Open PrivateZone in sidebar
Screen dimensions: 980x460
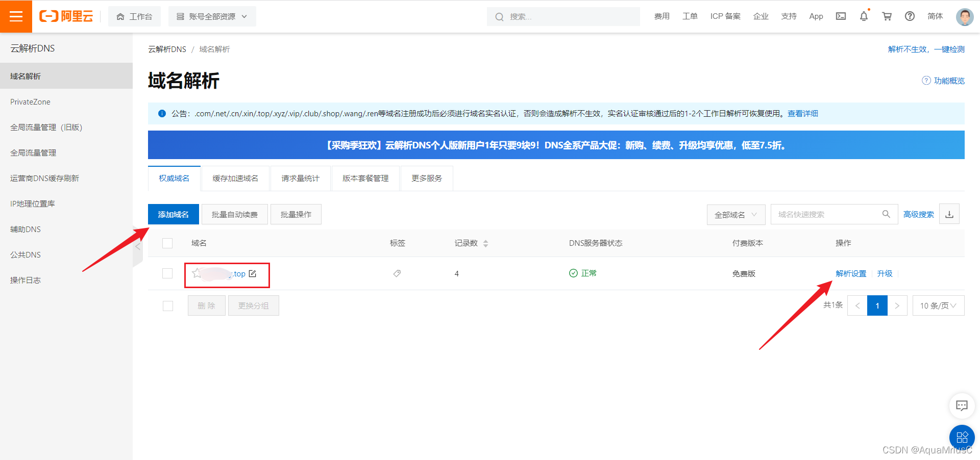(66, 101)
